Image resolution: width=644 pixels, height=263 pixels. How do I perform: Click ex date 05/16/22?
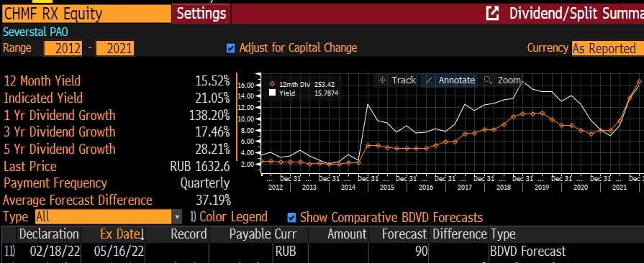(119, 251)
